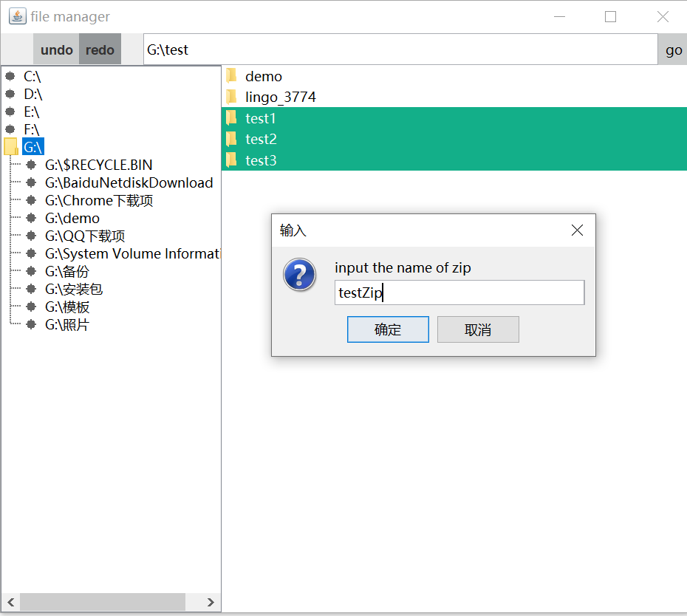This screenshot has height=616, width=687.
Task: Click the zip name text field
Action: 459,292
